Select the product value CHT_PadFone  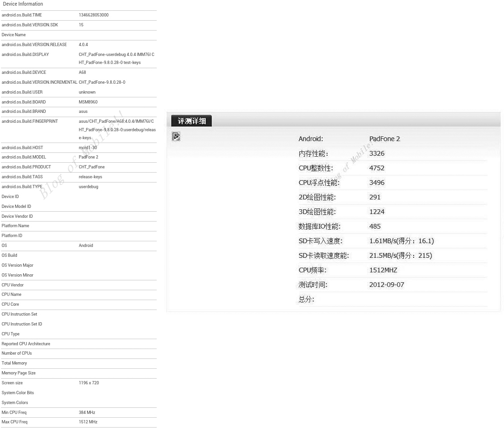pos(92,167)
